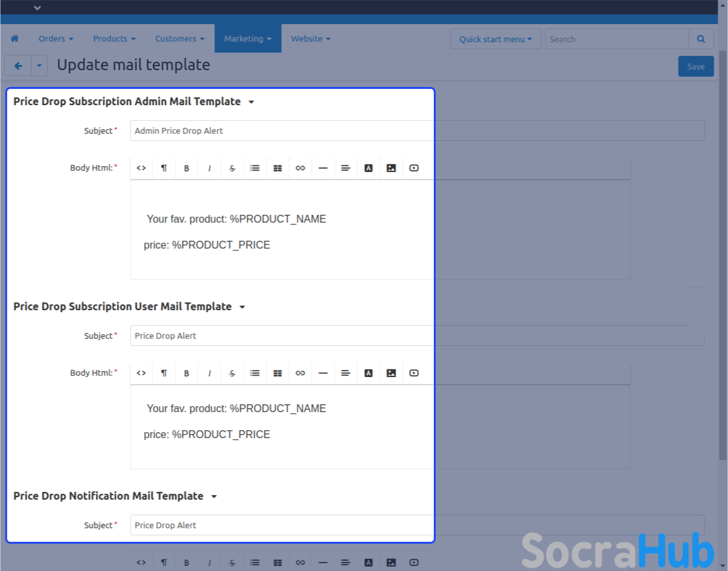728x571 pixels.
Task: Click the Save button
Action: tap(696, 66)
